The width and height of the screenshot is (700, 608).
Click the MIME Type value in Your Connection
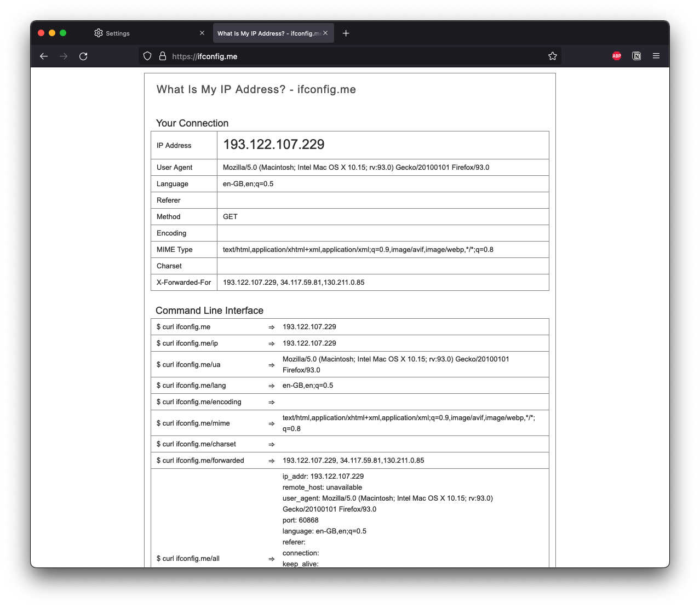tap(358, 250)
